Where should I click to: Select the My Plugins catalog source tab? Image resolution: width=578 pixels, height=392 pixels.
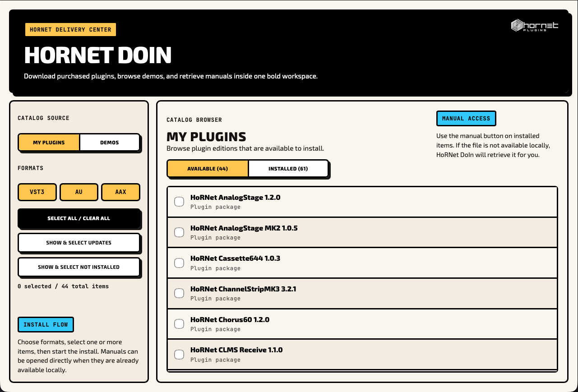click(x=49, y=142)
